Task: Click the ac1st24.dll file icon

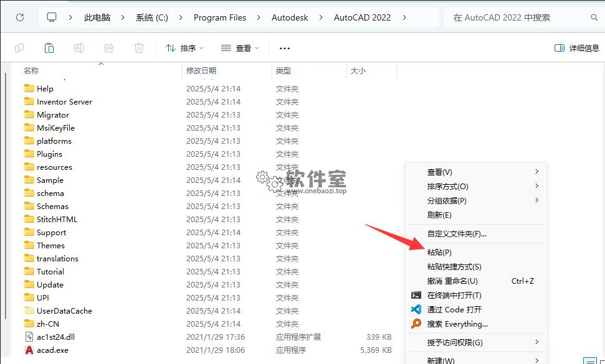Action: [29, 337]
